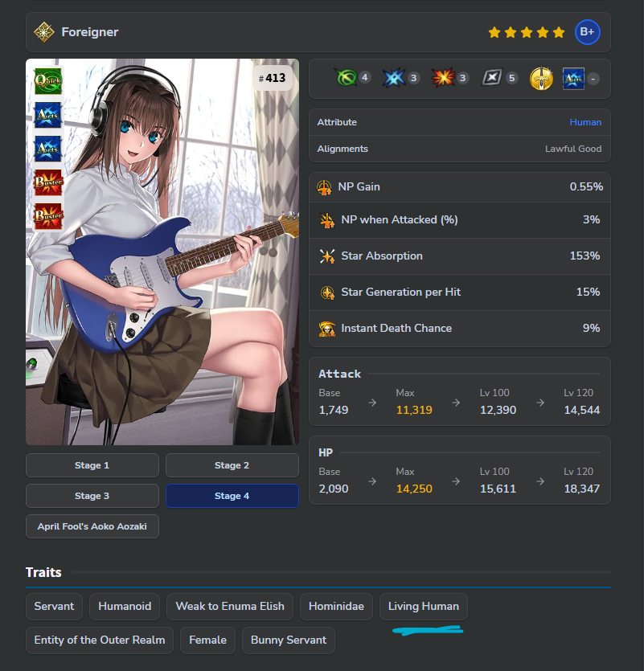Click the Lv 100 HP value 15,611
644x671 pixels.
tap(498, 489)
